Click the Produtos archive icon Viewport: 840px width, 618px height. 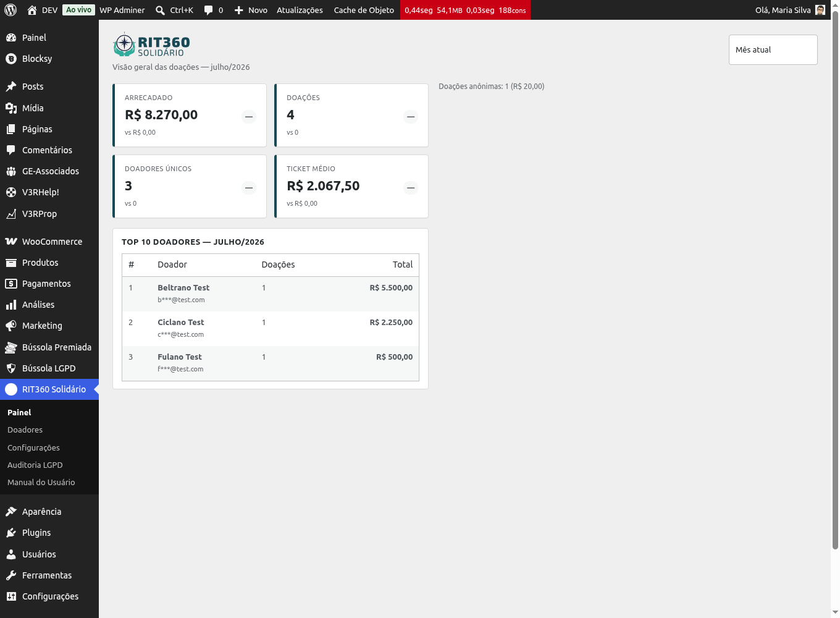coord(11,263)
